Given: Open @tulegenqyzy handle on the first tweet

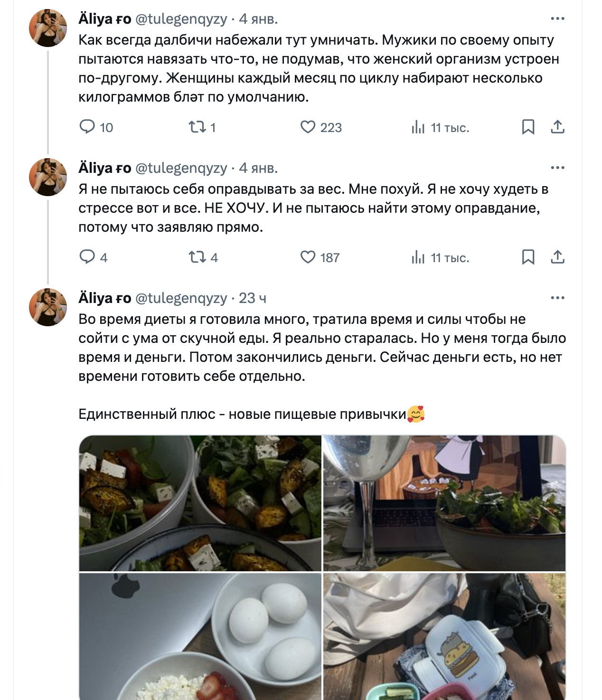Looking at the screenshot, I should point(181,19).
